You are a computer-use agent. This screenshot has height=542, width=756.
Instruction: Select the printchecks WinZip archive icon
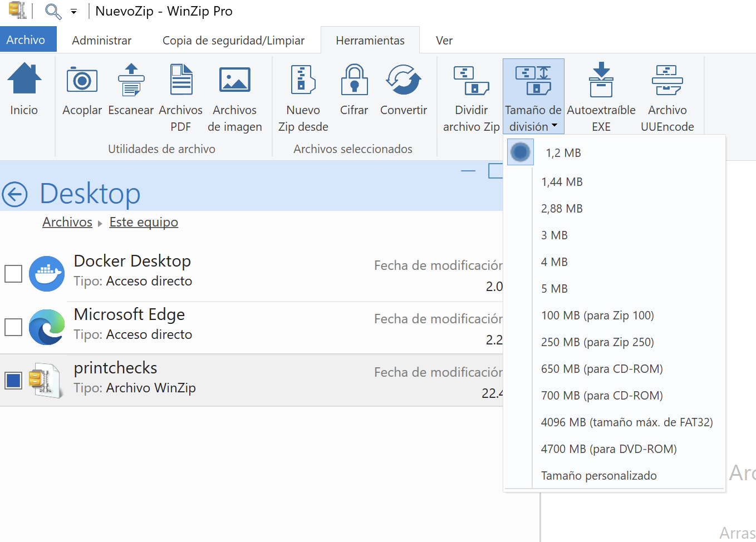47,381
